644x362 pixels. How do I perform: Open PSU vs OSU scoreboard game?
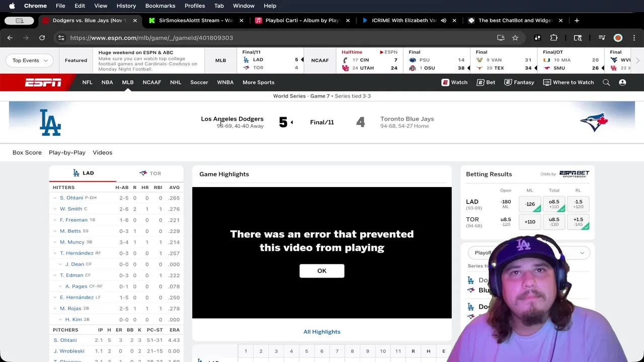coord(437,60)
